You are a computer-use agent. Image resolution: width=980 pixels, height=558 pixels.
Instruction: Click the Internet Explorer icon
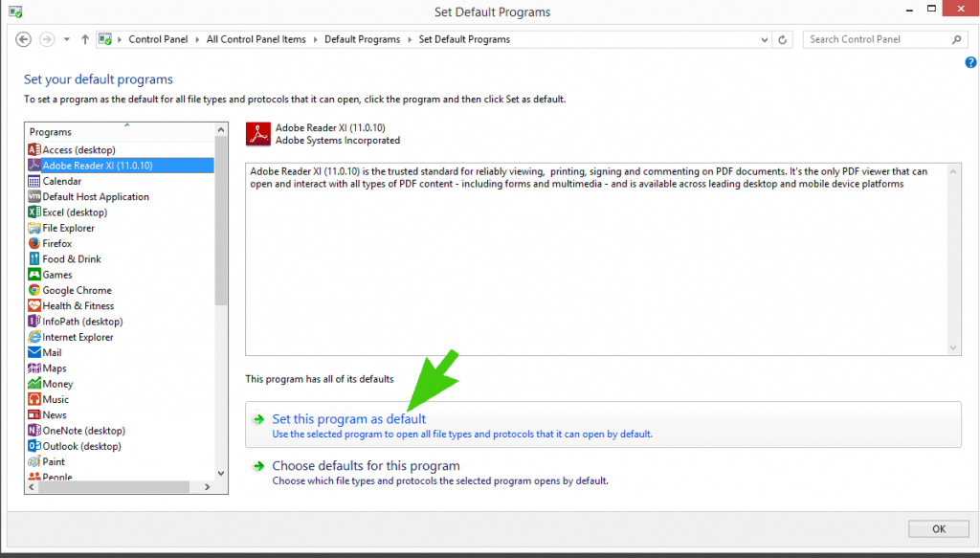tap(34, 338)
